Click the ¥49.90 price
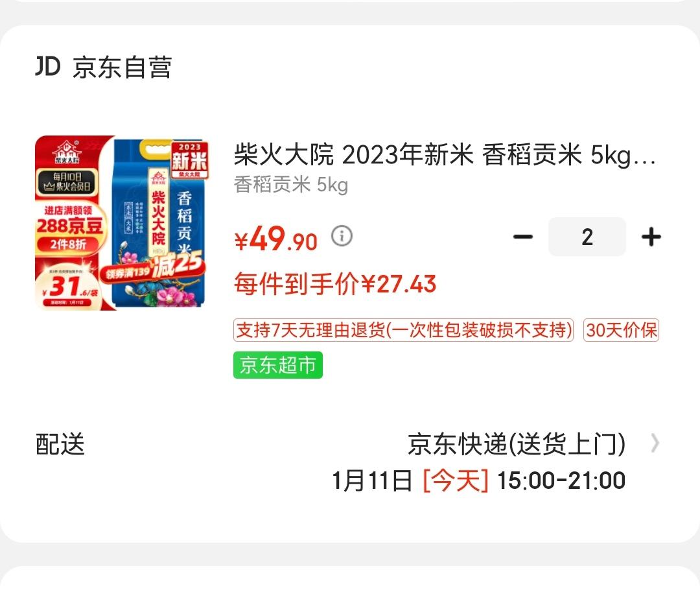This screenshot has width=700, height=592. pyautogui.click(x=276, y=239)
